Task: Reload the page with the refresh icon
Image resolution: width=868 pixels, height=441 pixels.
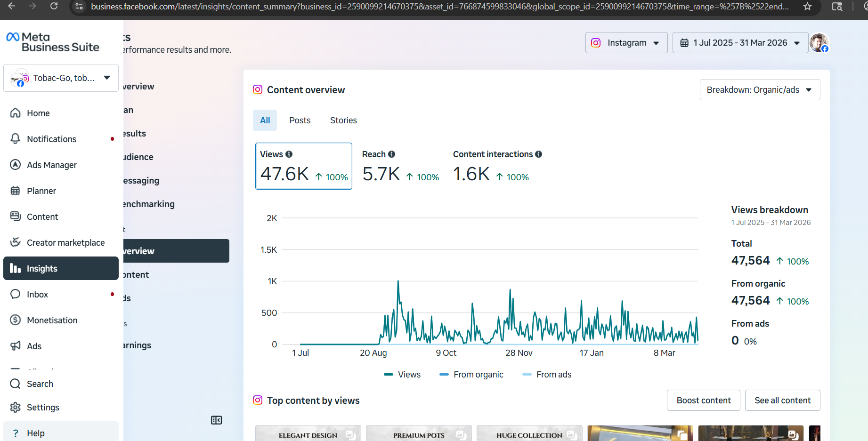Action: [x=54, y=6]
